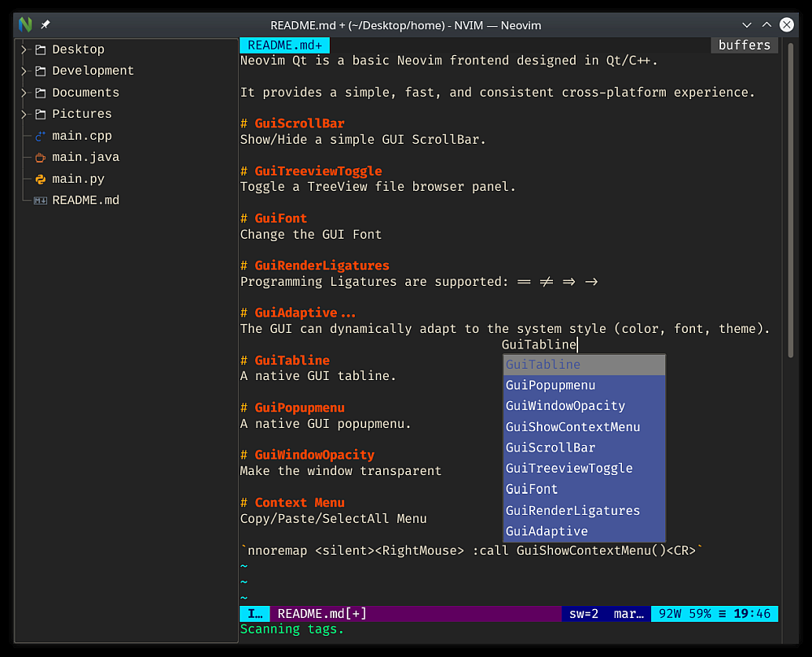Click 59% position in statusline

pos(700,614)
